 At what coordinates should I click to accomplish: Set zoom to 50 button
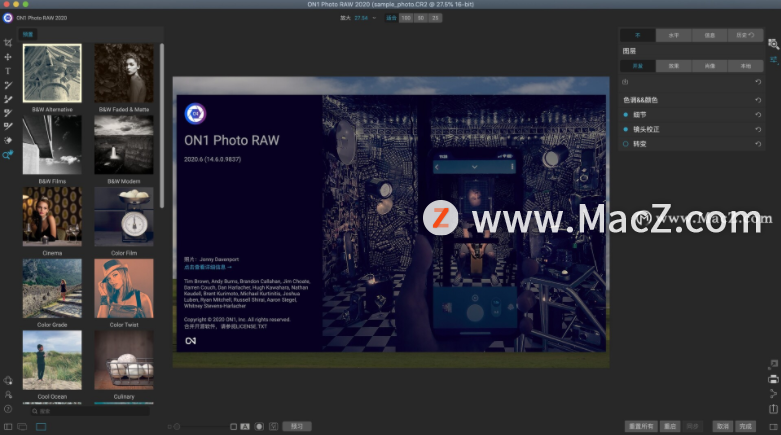pos(421,18)
